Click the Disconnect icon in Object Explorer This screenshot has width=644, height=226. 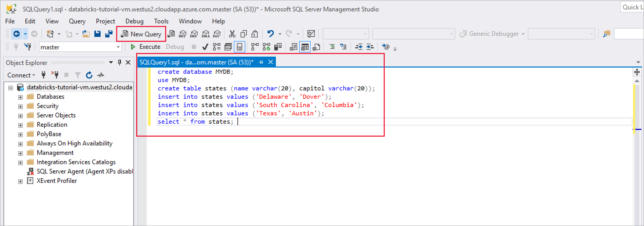click(x=55, y=75)
